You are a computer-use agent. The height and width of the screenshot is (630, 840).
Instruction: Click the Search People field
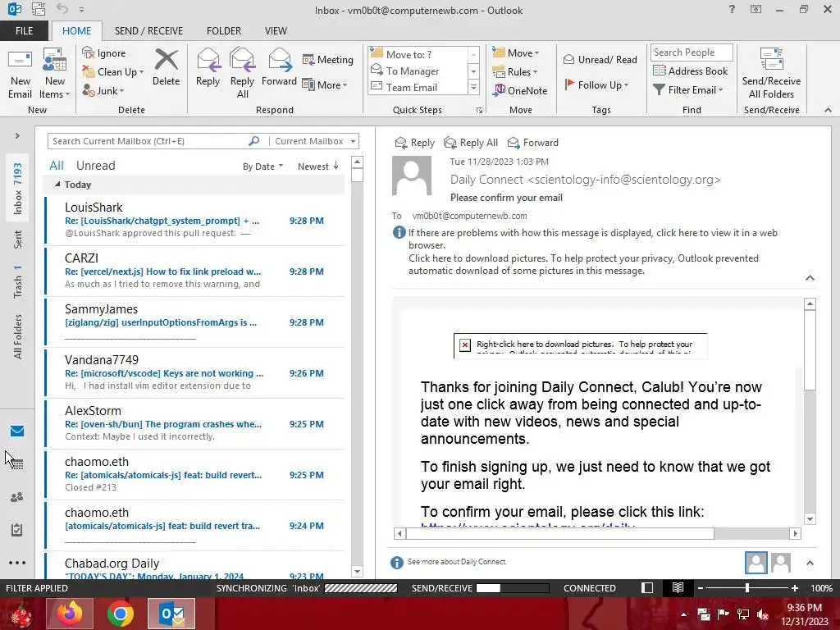(x=691, y=52)
